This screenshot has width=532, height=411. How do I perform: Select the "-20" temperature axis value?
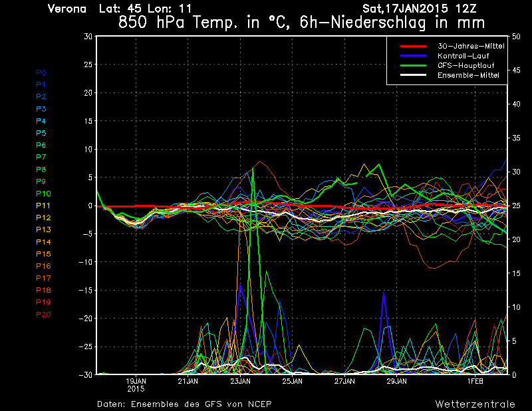click(86, 319)
